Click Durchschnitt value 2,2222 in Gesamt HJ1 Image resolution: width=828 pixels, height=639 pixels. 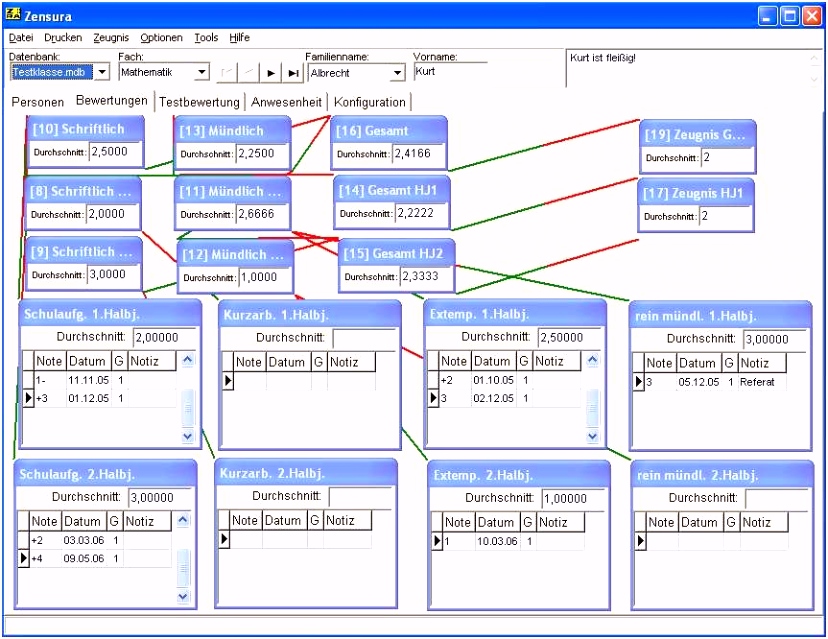421,213
